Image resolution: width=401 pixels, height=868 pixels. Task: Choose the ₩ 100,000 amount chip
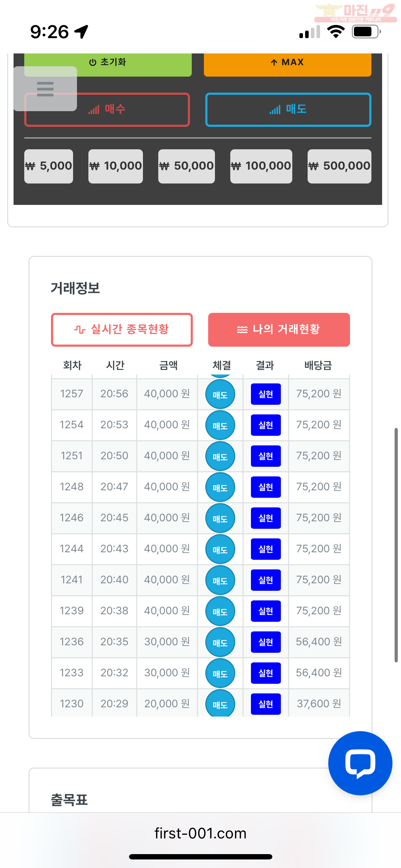[261, 166]
